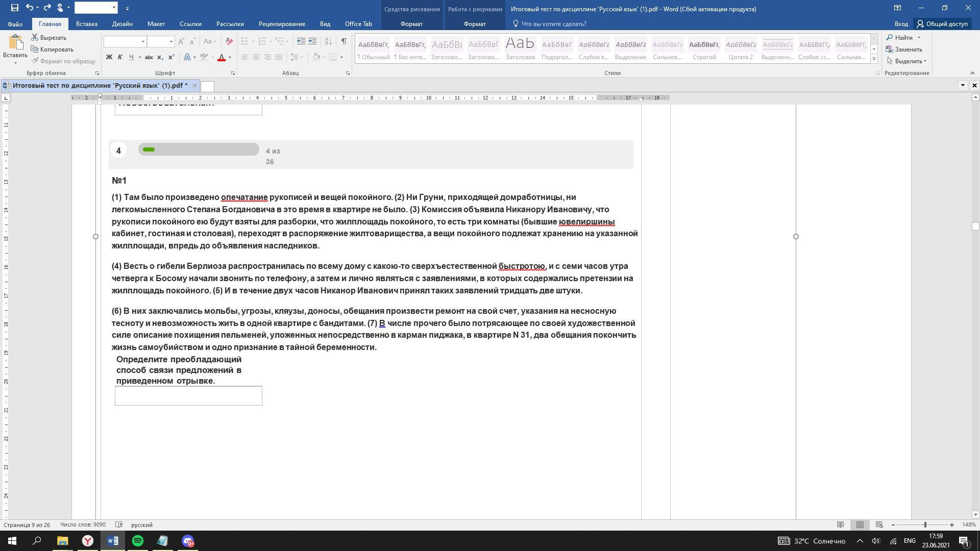Toggle italic (К) formatting
This screenshot has width=980, height=551.
[120, 57]
